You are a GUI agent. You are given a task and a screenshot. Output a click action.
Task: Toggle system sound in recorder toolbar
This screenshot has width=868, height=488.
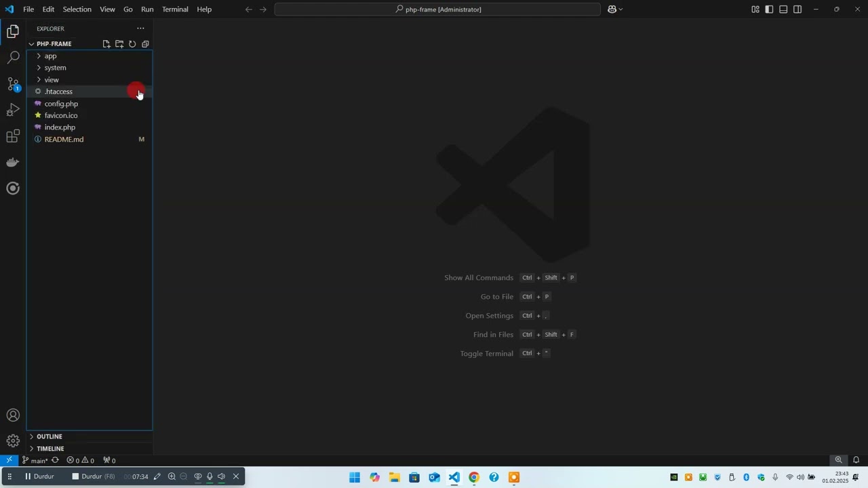tap(221, 476)
